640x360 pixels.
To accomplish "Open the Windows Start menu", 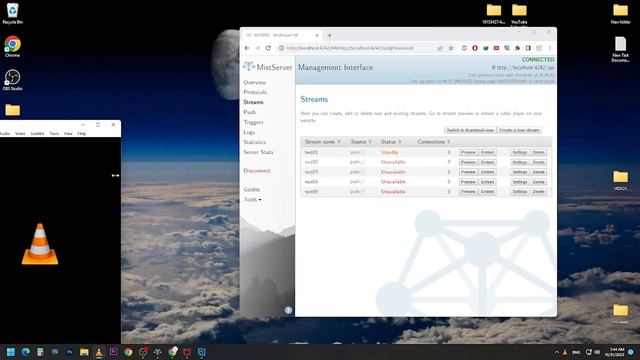I will tap(11, 352).
